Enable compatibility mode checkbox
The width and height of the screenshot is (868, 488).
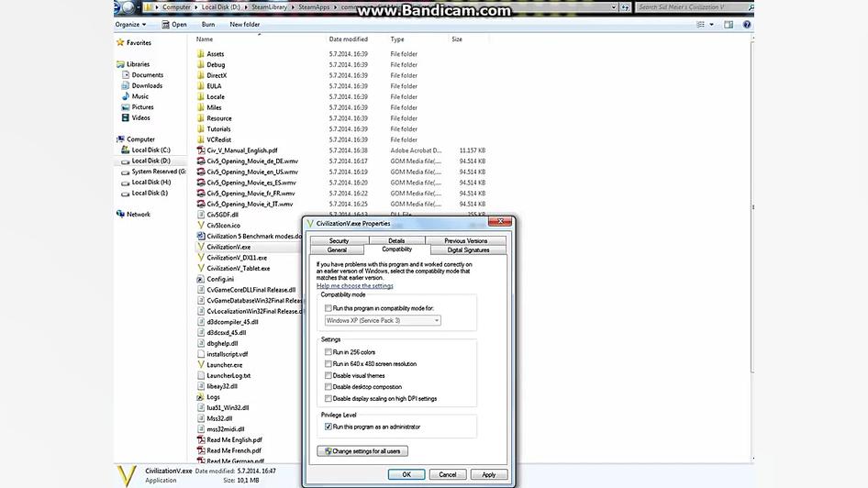(x=328, y=308)
